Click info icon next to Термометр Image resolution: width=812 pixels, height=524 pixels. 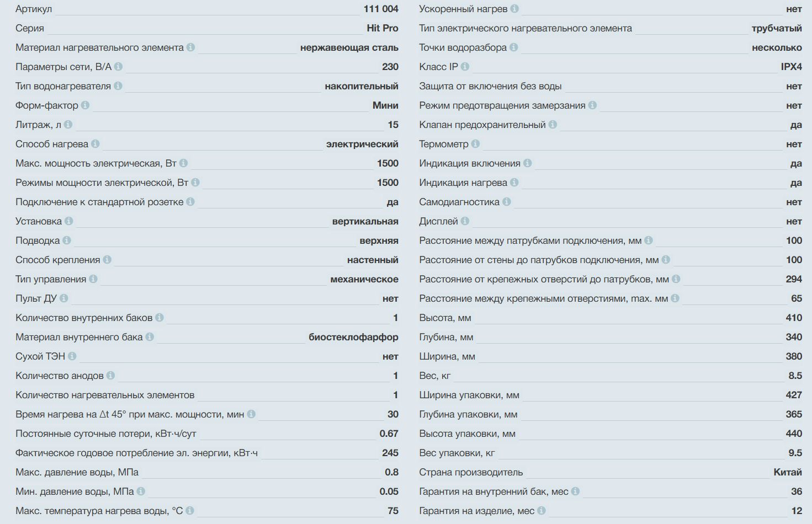coord(475,144)
